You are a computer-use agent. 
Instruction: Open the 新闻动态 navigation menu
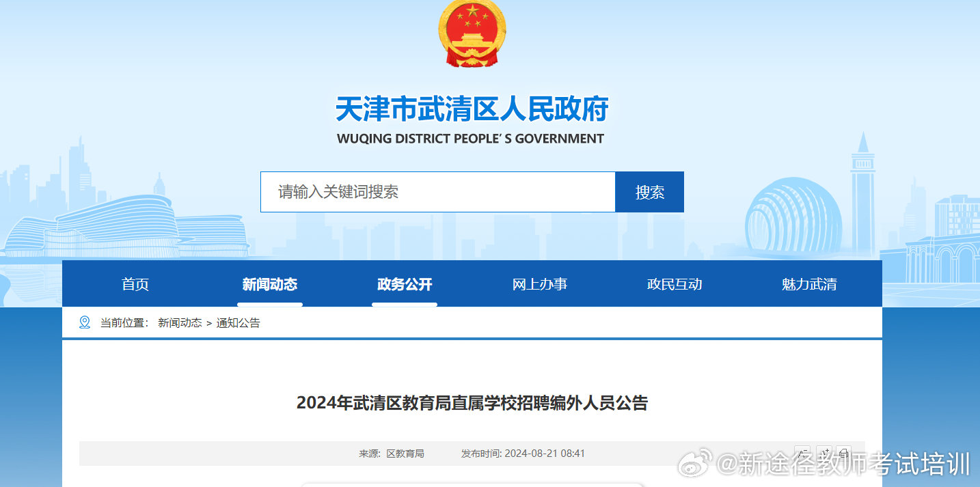click(270, 283)
